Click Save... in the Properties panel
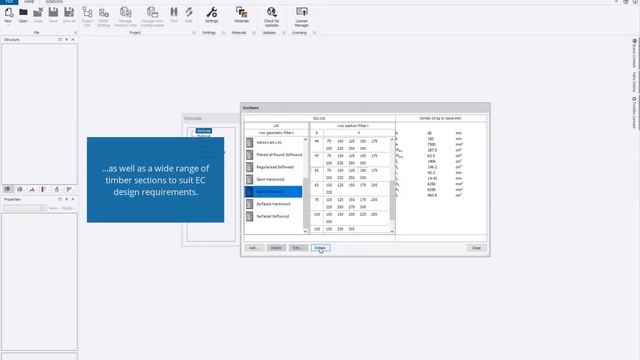The width and height of the screenshot is (640, 360). [x=53, y=208]
